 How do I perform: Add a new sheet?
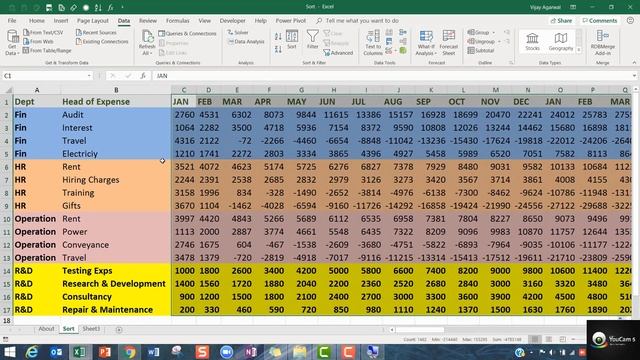click(x=119, y=329)
